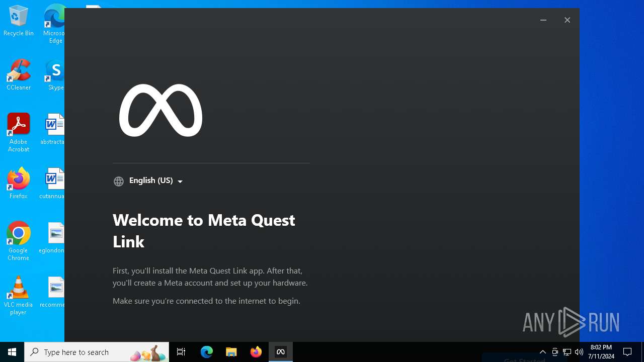The width and height of the screenshot is (644, 362).
Task: Open the English (US) language dropdown
Action: pos(155,180)
